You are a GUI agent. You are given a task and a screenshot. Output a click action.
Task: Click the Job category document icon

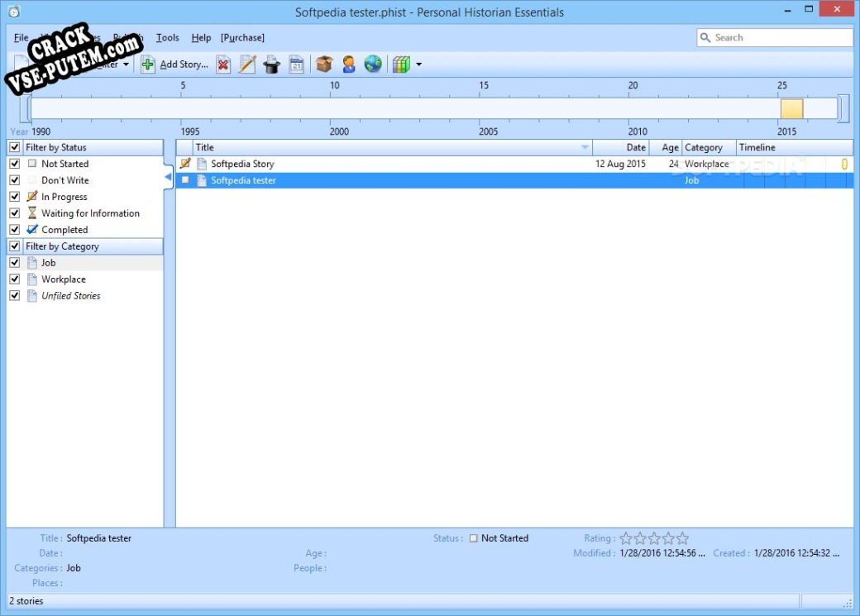32,262
